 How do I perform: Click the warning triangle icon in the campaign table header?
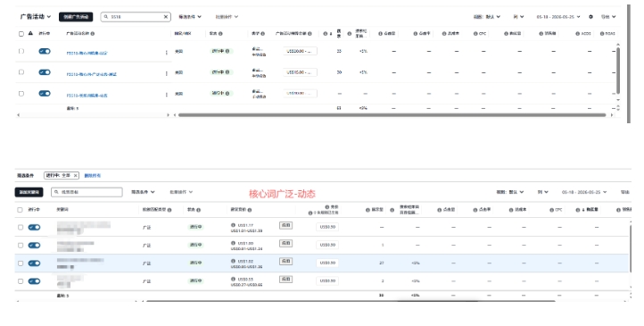point(30,33)
